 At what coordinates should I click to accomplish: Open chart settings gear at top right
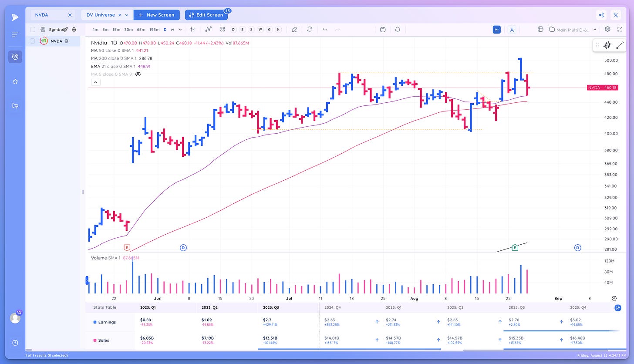click(607, 29)
